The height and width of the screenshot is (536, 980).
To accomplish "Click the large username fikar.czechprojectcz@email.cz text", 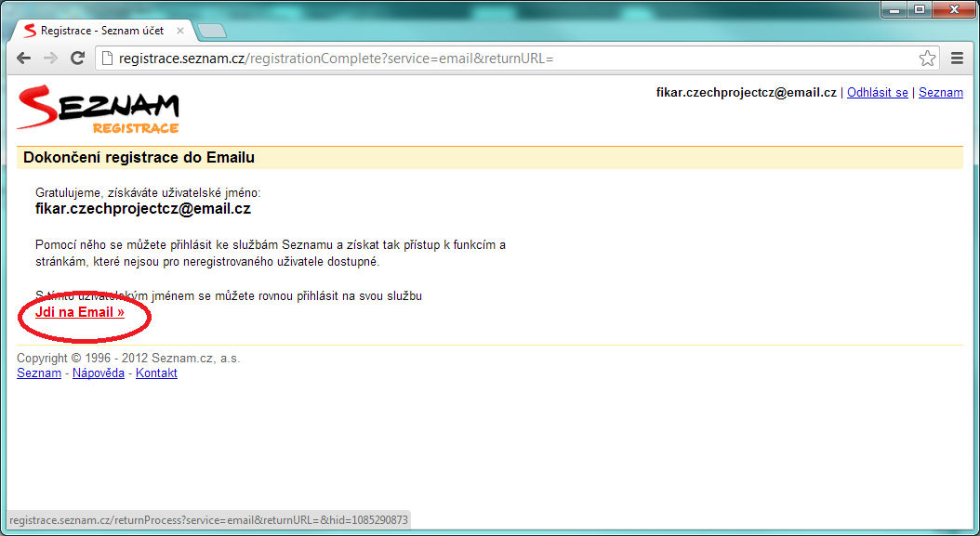I will click(x=143, y=209).
